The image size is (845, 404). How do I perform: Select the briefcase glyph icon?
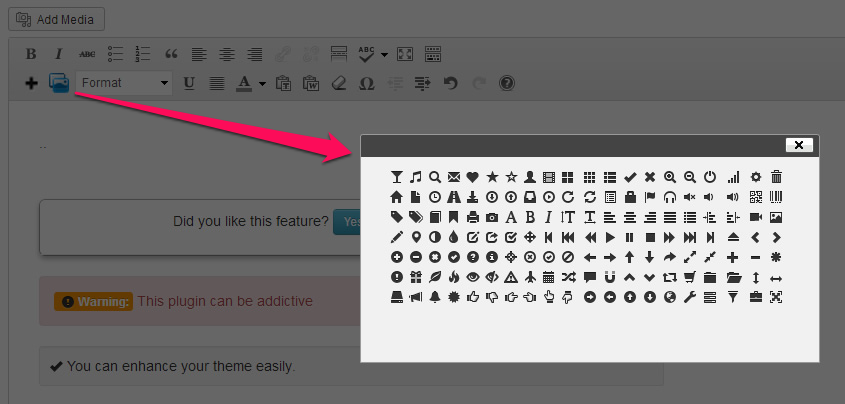click(x=756, y=297)
